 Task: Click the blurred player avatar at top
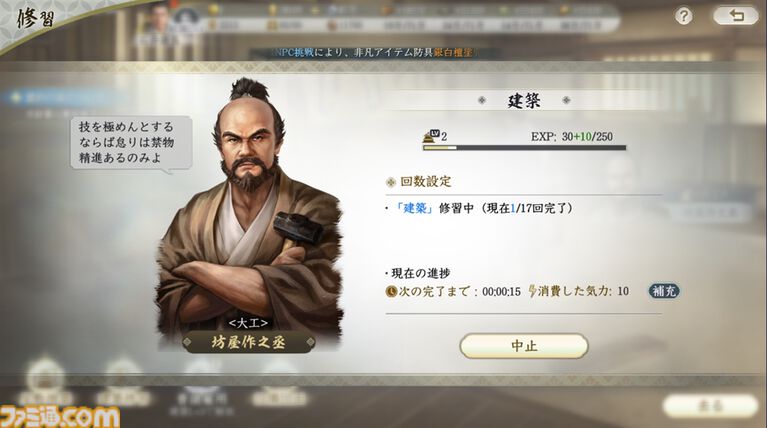pos(159,20)
